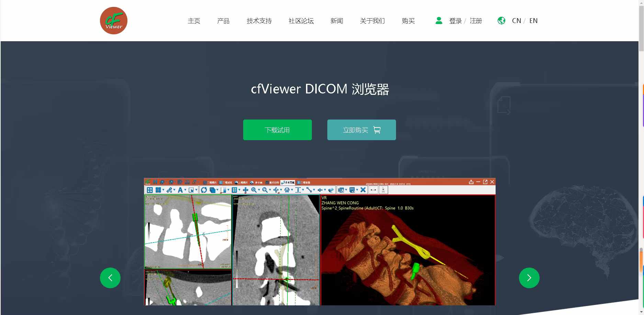The height and width of the screenshot is (315, 644).
Task: Switch to the 手术导航 mode tab
Action: click(289, 182)
